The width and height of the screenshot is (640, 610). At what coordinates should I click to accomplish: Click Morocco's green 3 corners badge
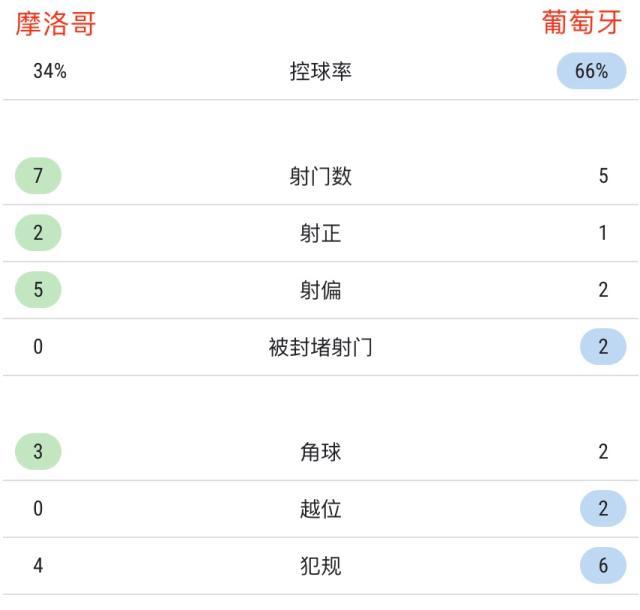[38, 452]
